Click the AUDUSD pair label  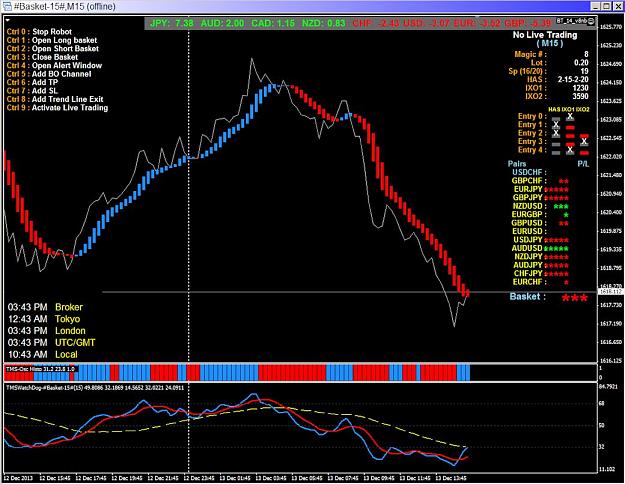click(x=527, y=248)
